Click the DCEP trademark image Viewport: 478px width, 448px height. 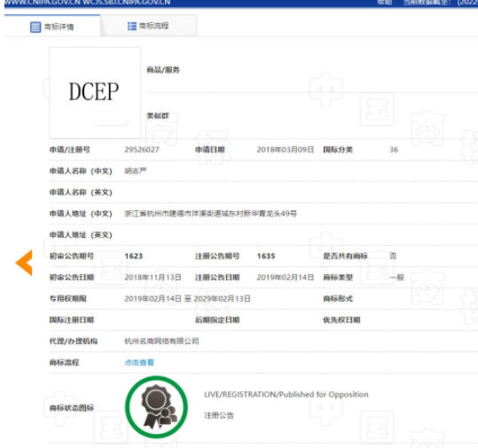[x=95, y=93]
